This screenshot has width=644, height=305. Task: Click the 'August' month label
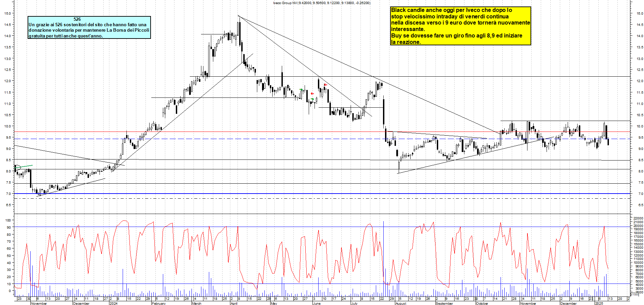[401, 303]
